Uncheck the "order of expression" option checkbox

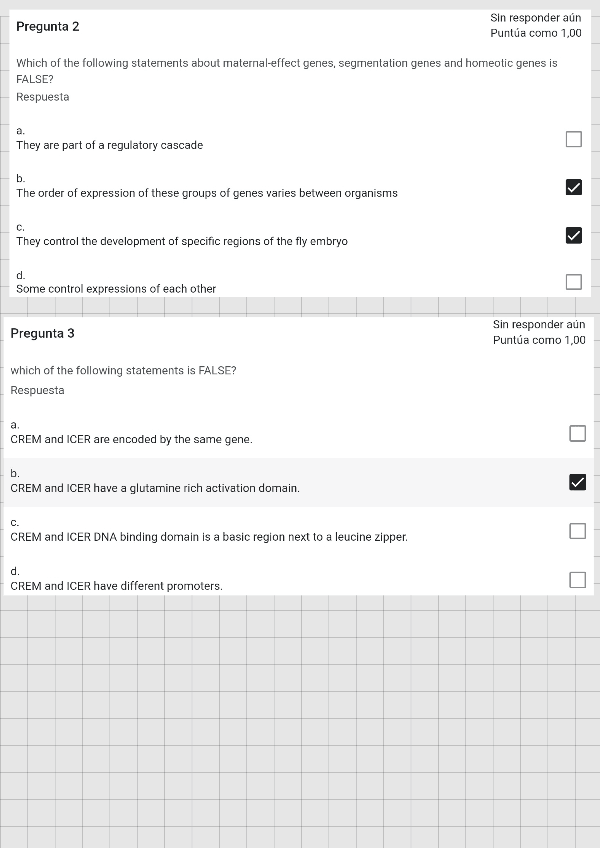(573, 187)
